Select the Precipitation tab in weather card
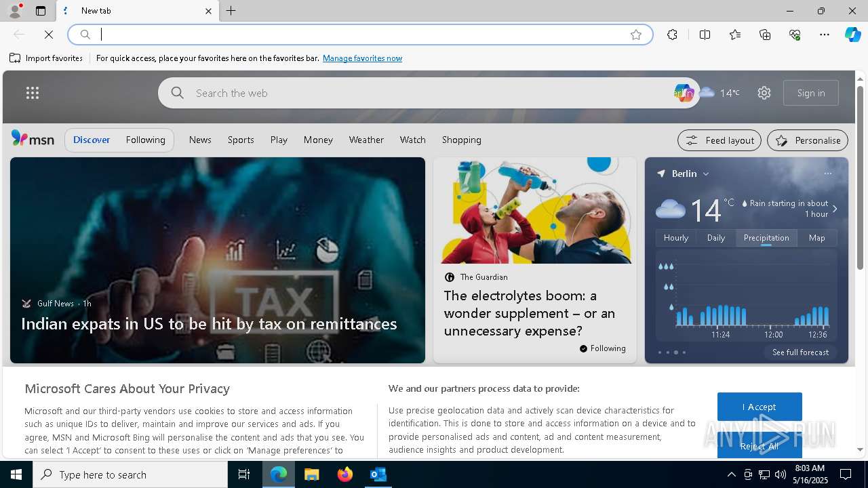Image resolution: width=868 pixels, height=488 pixels. [766, 238]
